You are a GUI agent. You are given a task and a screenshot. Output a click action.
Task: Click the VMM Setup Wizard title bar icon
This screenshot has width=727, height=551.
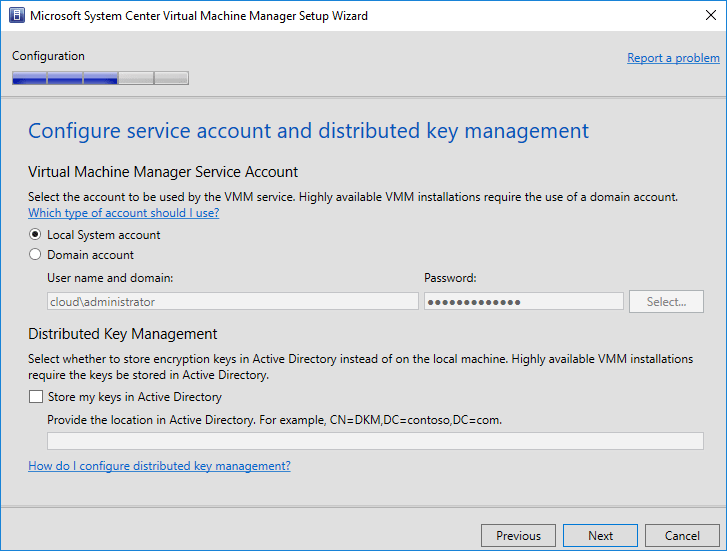tap(16, 16)
